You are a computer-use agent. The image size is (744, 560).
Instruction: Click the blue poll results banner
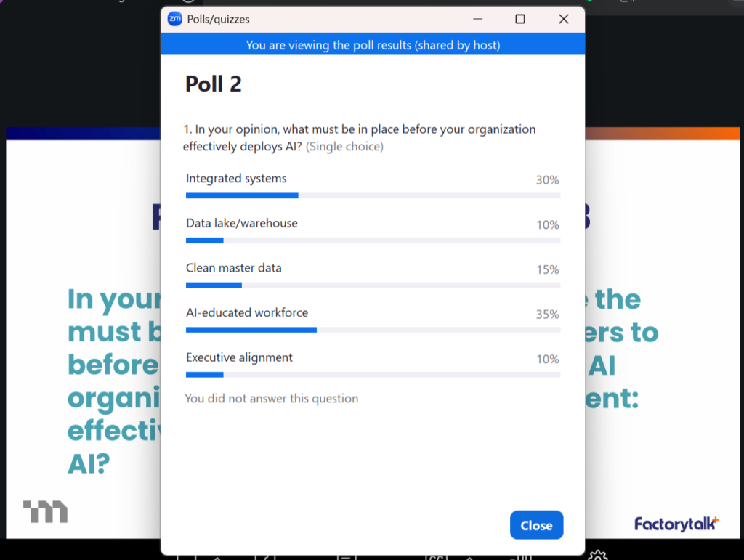point(373,45)
